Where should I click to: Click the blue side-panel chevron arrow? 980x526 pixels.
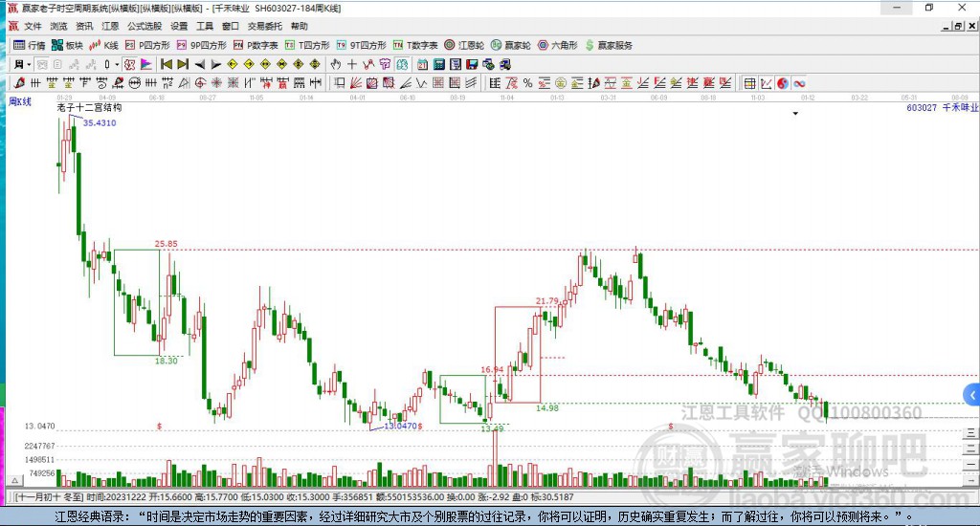(x=972, y=394)
